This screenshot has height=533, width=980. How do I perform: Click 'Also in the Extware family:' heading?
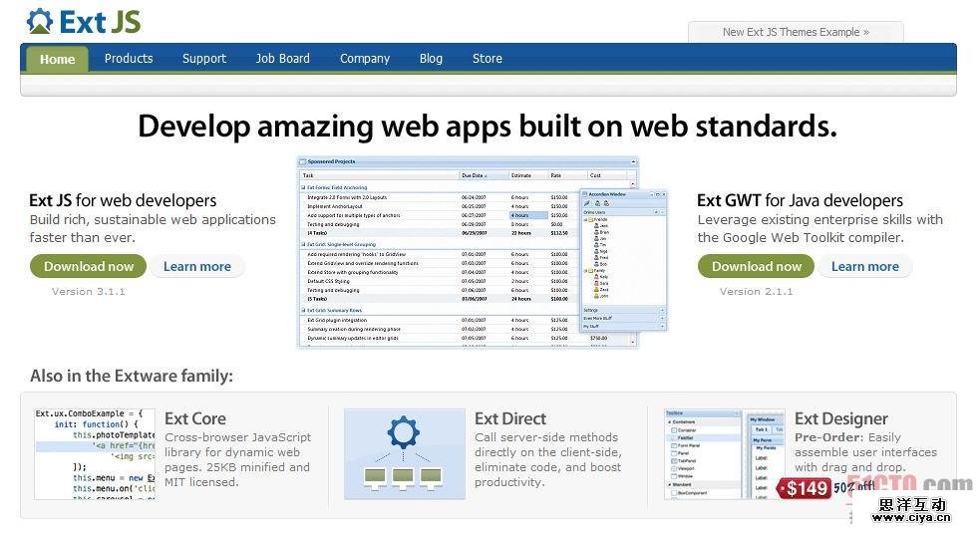132,376
